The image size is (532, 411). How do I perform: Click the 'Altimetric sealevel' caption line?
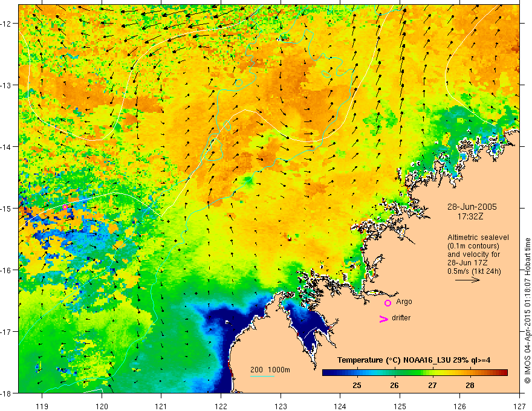point(478,238)
